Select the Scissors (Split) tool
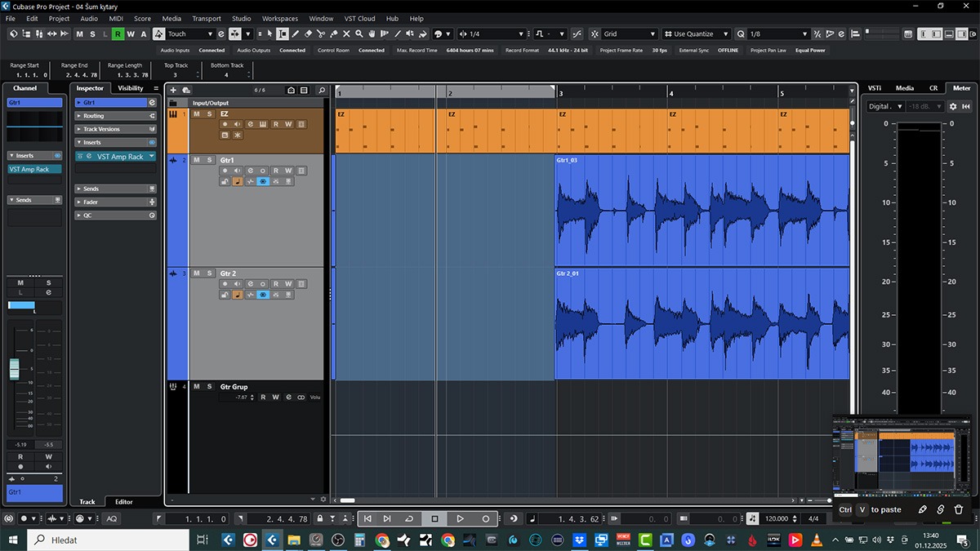Viewport: 980px width, 551px height. [x=321, y=34]
